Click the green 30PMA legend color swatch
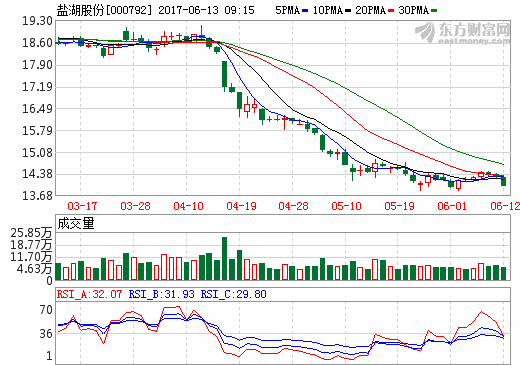This screenshot has height=365, width=520. pos(434,11)
